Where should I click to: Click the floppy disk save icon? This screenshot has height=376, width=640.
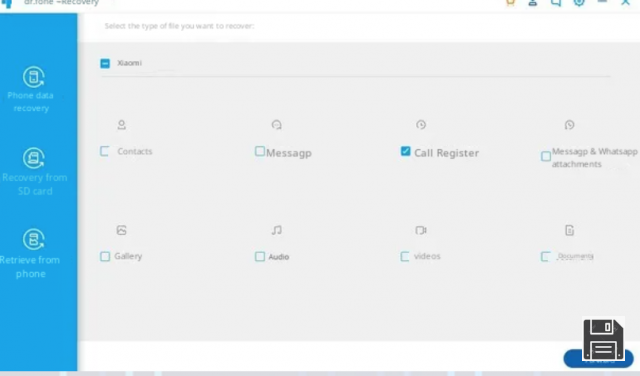click(603, 339)
